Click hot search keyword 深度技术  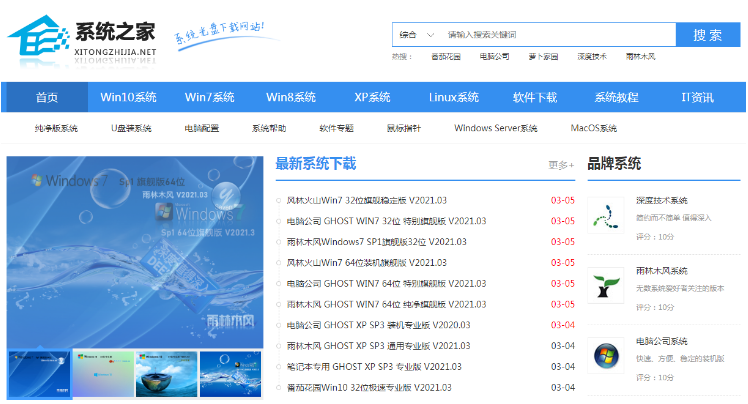[591, 57]
